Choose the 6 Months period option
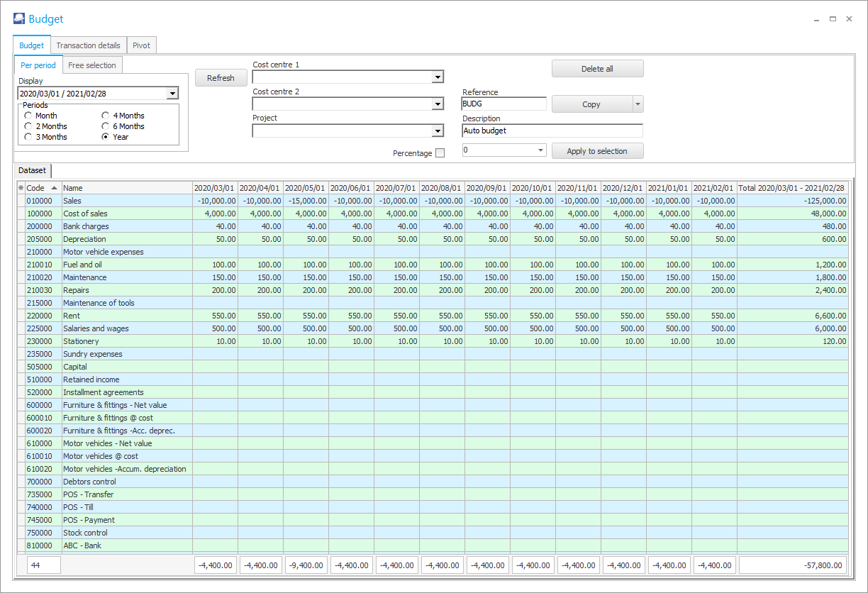 106,126
